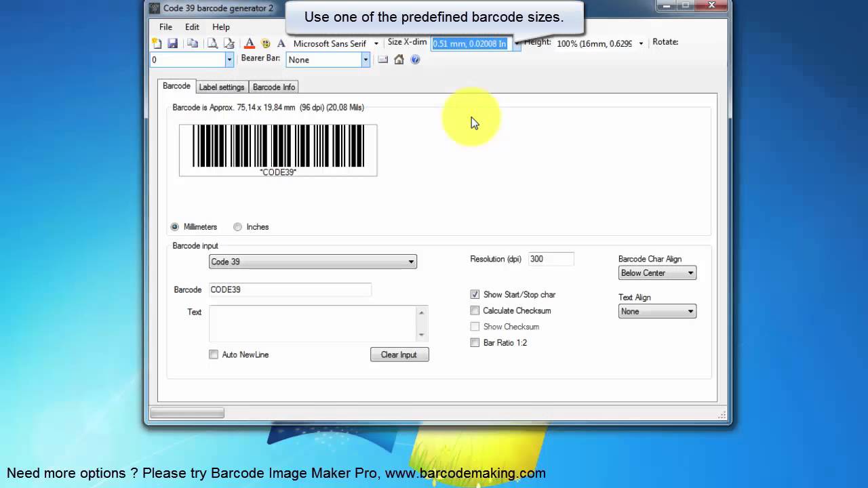Click the Save floppy disk icon
868x488 pixels.
[x=173, y=43]
